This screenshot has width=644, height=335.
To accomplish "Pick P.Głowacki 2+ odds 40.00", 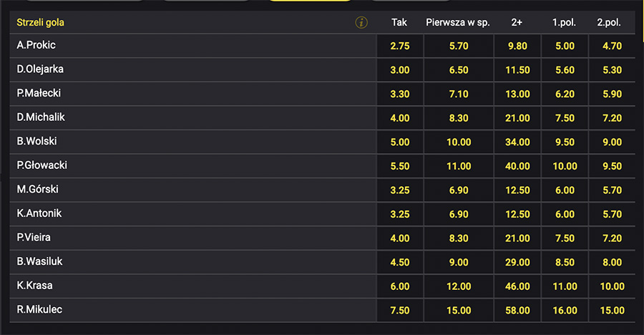I will (517, 166).
